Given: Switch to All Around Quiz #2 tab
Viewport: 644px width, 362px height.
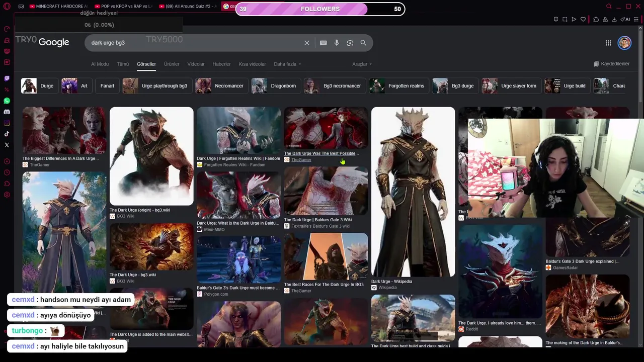Looking at the screenshot, I should (188, 7).
